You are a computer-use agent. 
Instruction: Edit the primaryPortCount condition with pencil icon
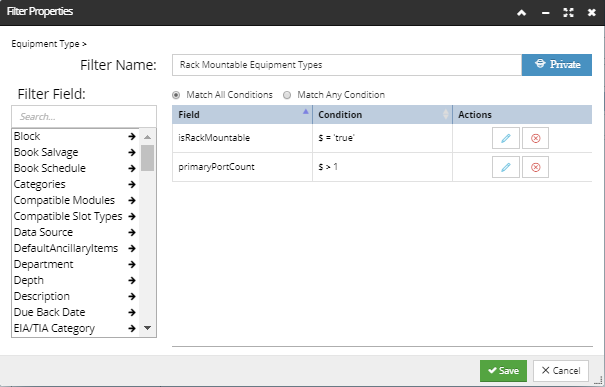[x=505, y=167]
